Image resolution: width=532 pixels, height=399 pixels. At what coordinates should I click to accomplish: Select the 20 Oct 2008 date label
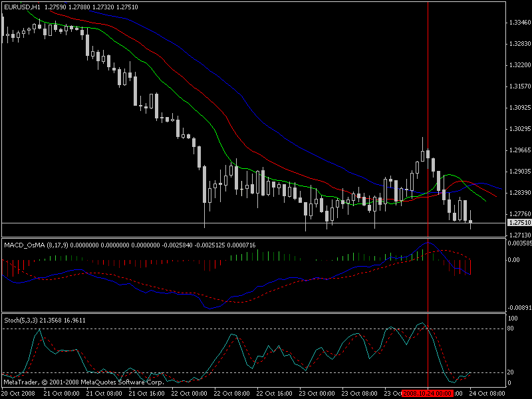click(19, 394)
